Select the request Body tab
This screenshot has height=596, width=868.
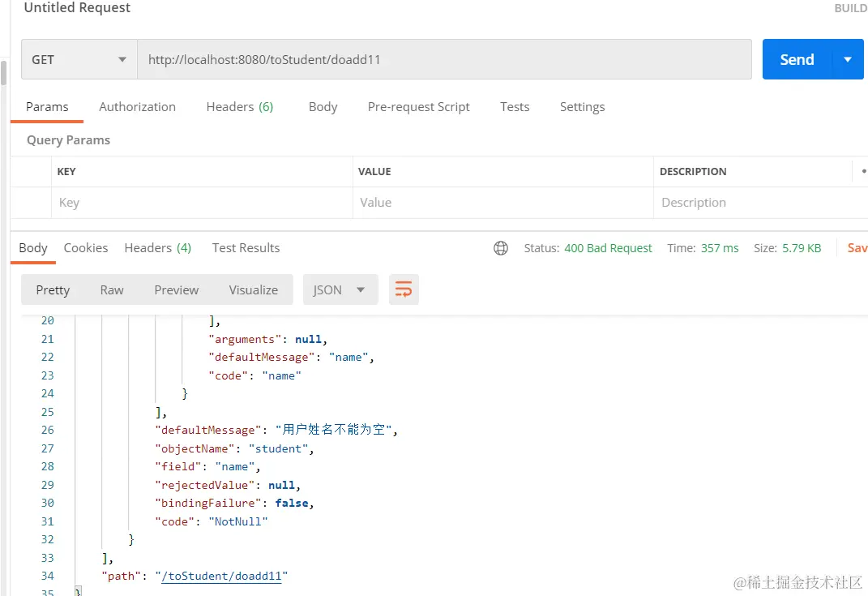tap(323, 106)
